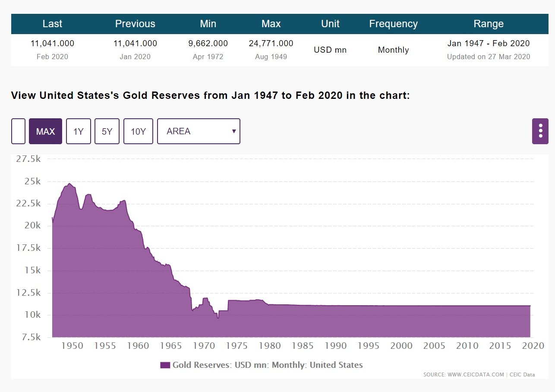555x392 pixels.
Task: Click the Last column header
Action: pos(53,24)
